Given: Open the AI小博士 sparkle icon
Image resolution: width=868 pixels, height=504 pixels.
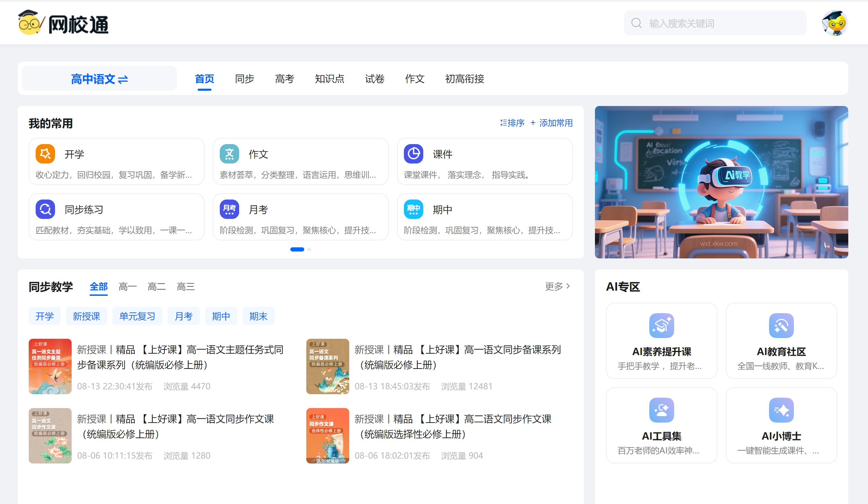Looking at the screenshot, I should click(781, 410).
